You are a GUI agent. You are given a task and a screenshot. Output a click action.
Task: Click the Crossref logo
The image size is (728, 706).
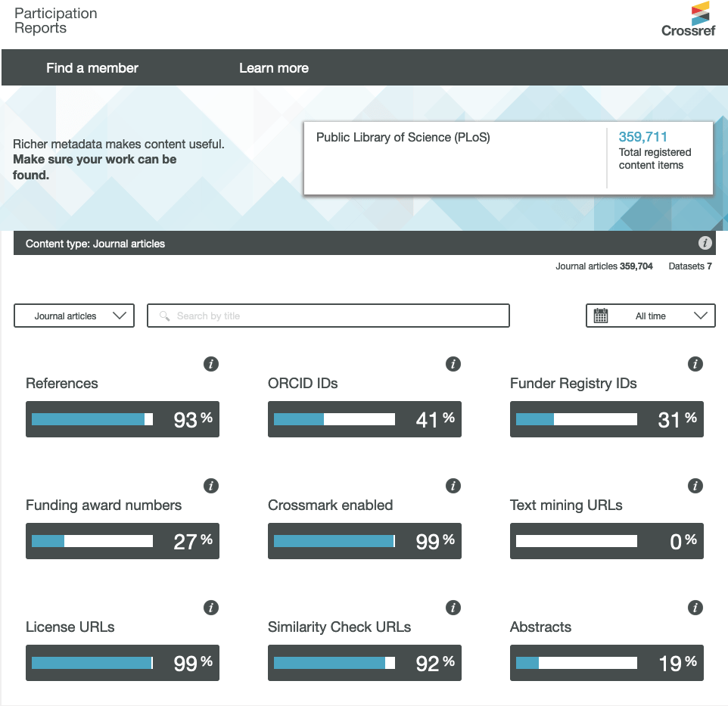[x=688, y=20]
